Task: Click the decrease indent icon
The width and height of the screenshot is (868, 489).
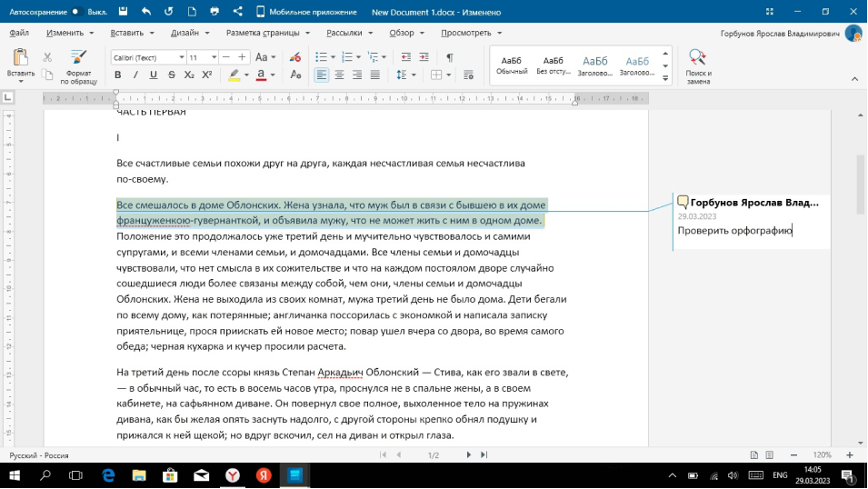Action: pyautogui.click(x=405, y=57)
